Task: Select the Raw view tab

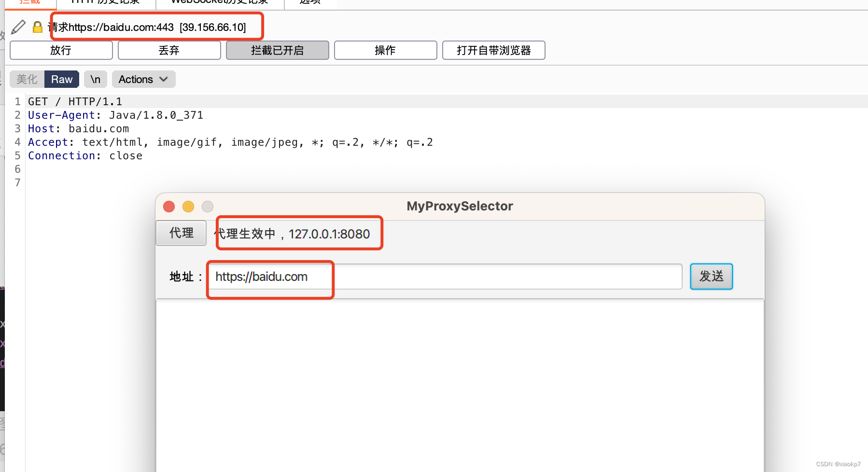Action: [62, 79]
